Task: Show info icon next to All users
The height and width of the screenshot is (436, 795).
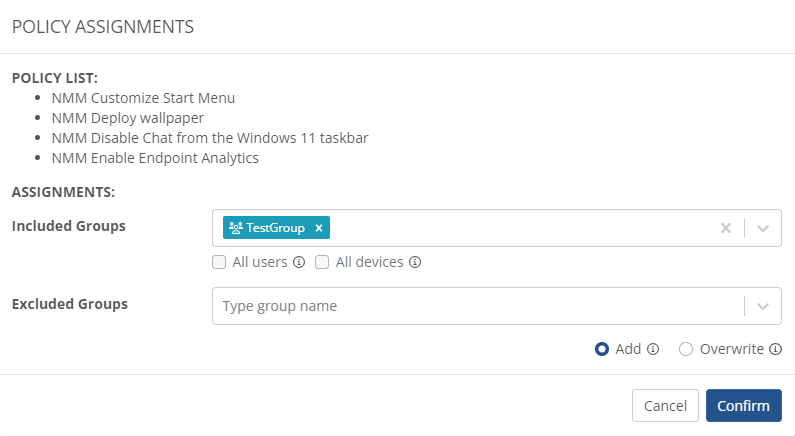Action: (x=298, y=263)
